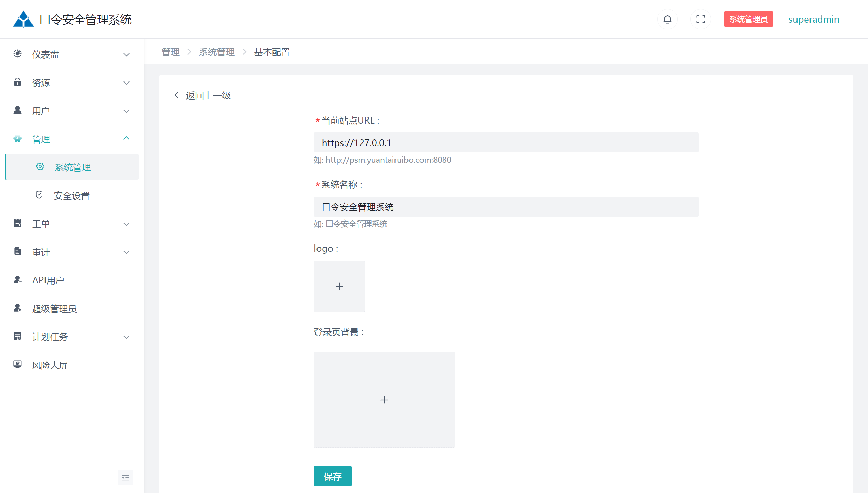Open the 系统管理 submenu item
868x493 pixels.
73,167
